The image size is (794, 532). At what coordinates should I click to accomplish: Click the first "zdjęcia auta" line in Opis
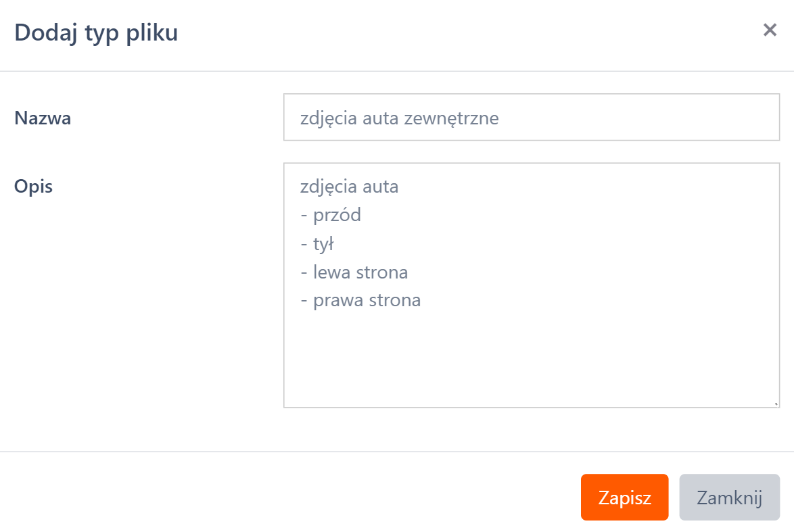click(349, 187)
